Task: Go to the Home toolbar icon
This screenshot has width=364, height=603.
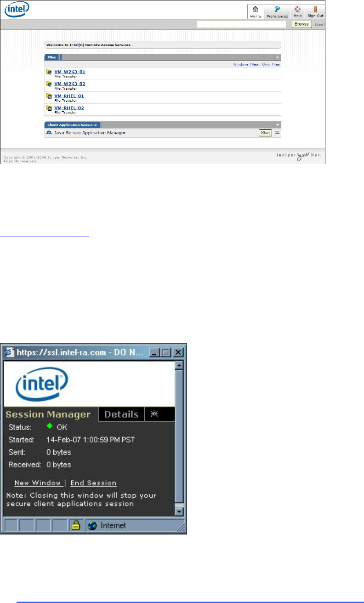Action: click(x=255, y=9)
